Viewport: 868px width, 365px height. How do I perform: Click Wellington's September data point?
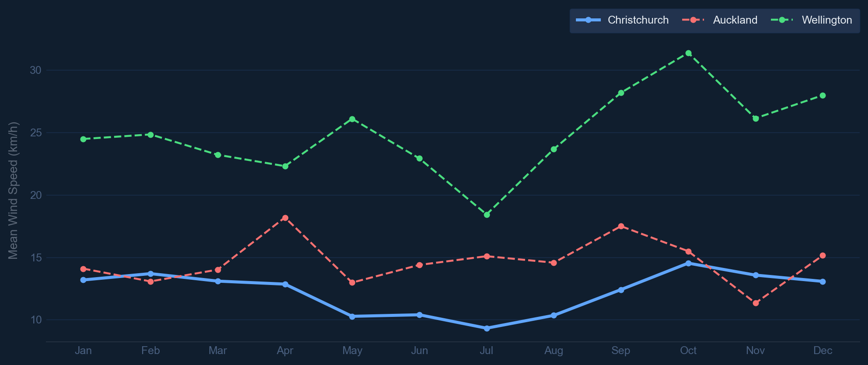(621, 93)
